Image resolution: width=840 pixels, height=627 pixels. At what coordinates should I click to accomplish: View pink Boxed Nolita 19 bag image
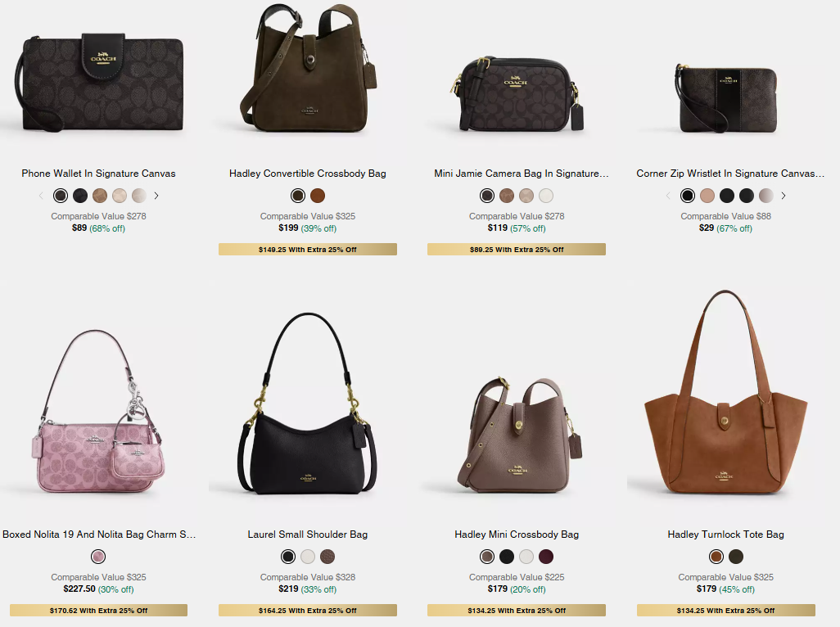click(x=98, y=413)
